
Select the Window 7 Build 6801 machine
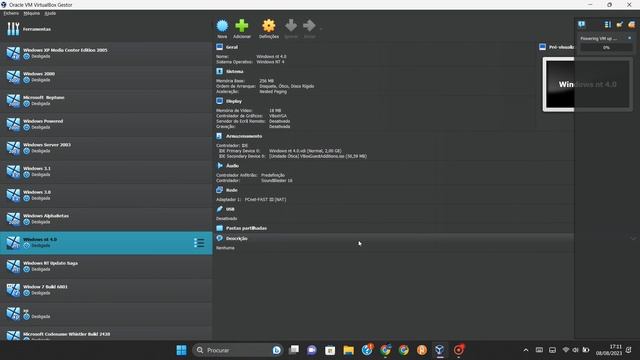pos(106,290)
